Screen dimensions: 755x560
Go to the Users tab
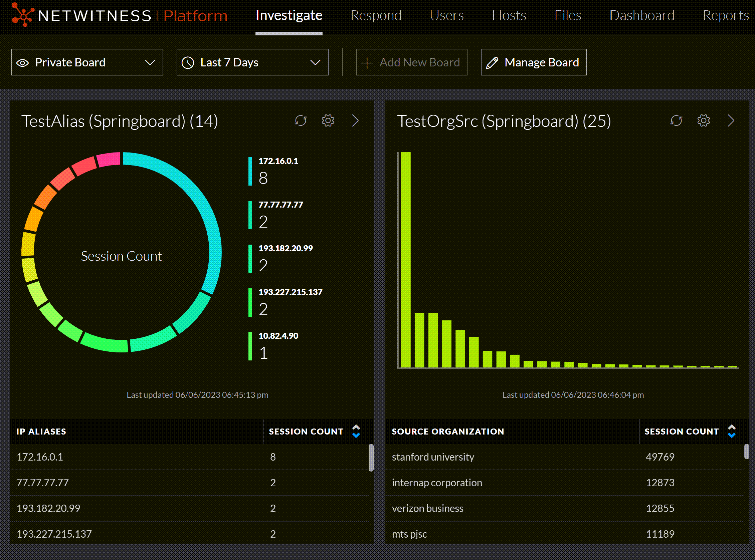click(x=446, y=16)
